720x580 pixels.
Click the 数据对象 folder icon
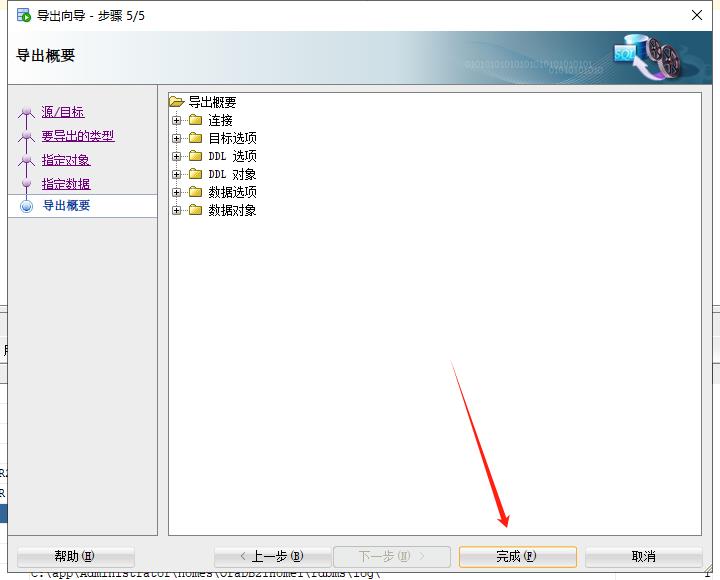pos(195,210)
